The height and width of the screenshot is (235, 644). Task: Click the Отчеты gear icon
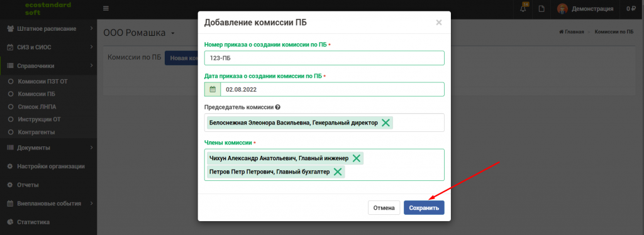point(10,185)
